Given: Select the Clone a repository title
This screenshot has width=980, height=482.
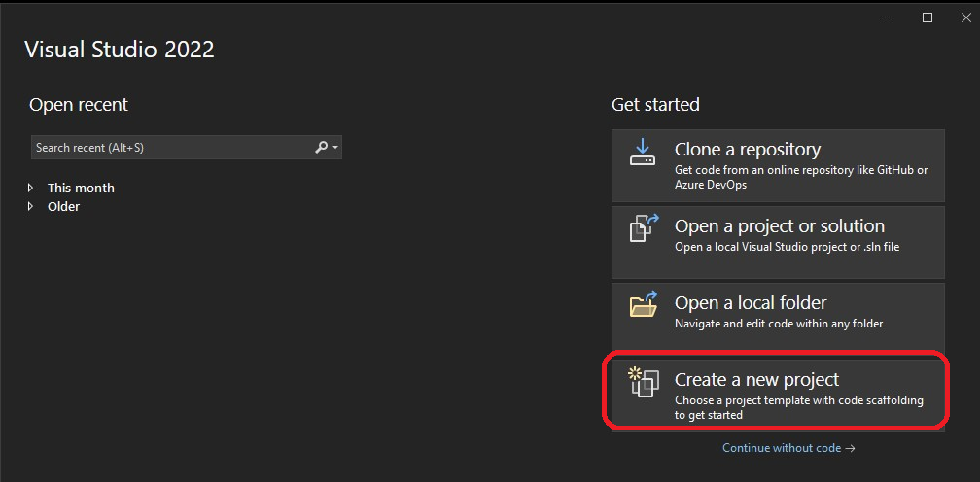Looking at the screenshot, I should tap(748, 150).
